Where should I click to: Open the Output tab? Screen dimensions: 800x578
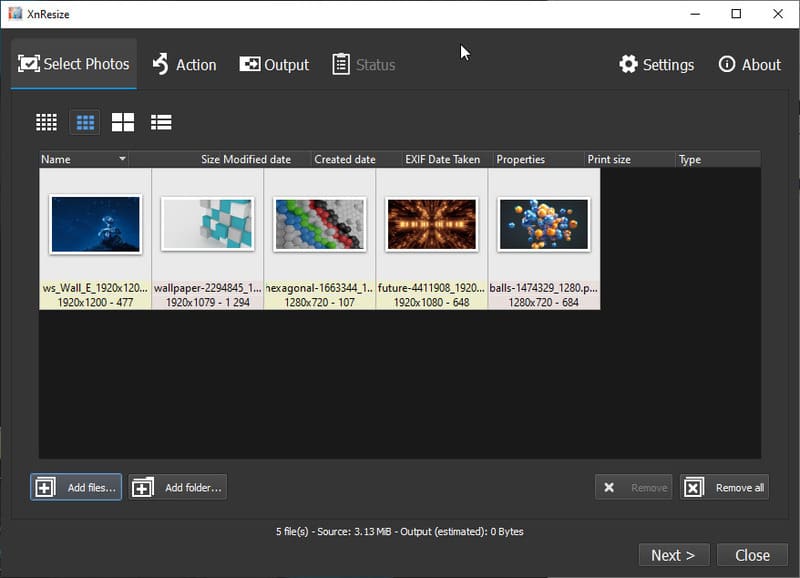tap(274, 65)
